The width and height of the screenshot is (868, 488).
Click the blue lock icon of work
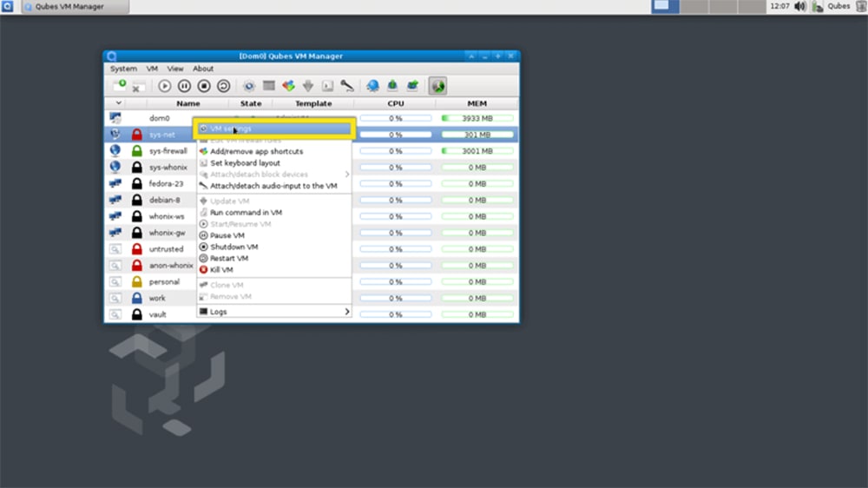coord(137,298)
